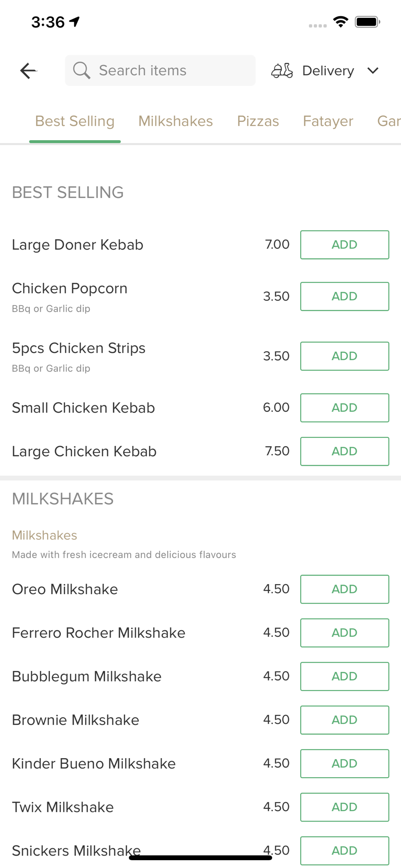Tap the back arrow icon
This screenshot has height=868, width=401.
click(x=29, y=71)
